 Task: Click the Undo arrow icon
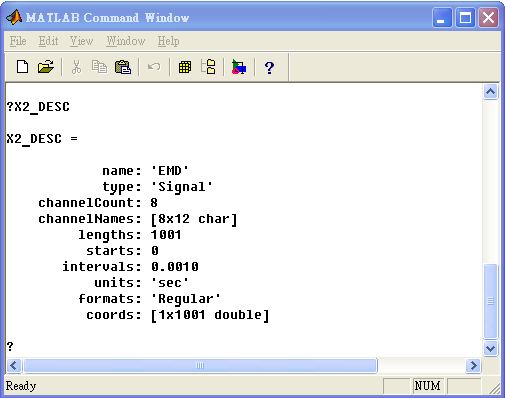coord(154,67)
